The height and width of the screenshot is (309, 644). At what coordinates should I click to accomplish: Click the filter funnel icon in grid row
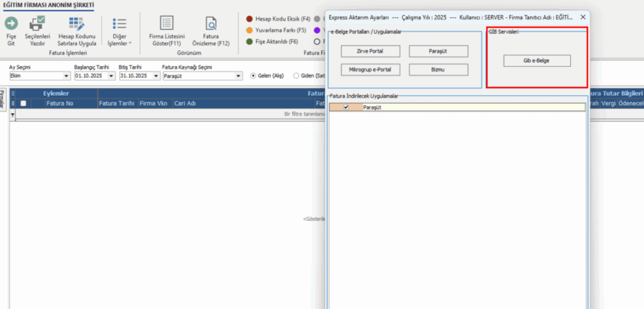tap(13, 115)
